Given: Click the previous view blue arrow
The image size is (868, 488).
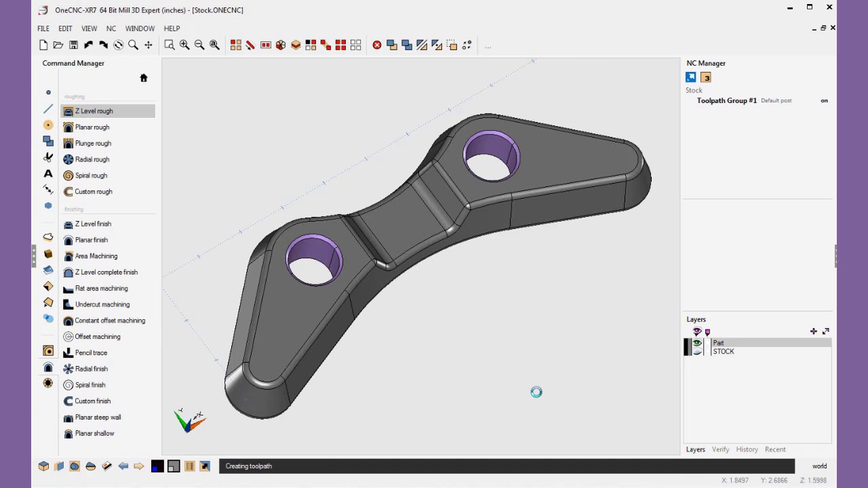Looking at the screenshot, I should (123, 466).
